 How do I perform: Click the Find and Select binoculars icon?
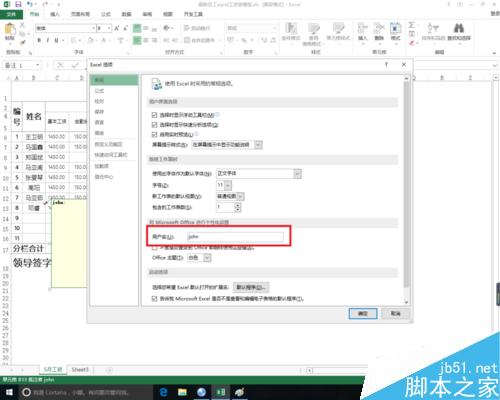point(459,28)
